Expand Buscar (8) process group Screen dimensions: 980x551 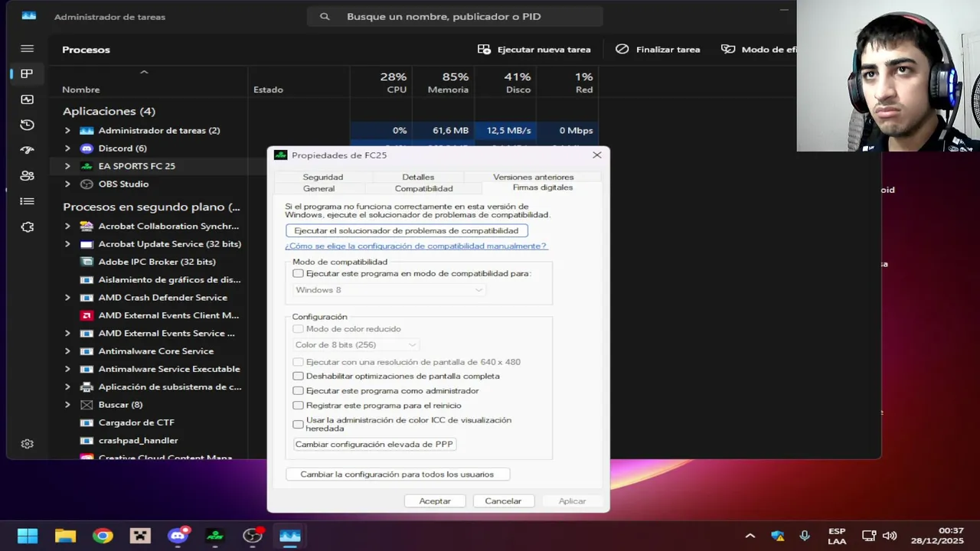[67, 405]
